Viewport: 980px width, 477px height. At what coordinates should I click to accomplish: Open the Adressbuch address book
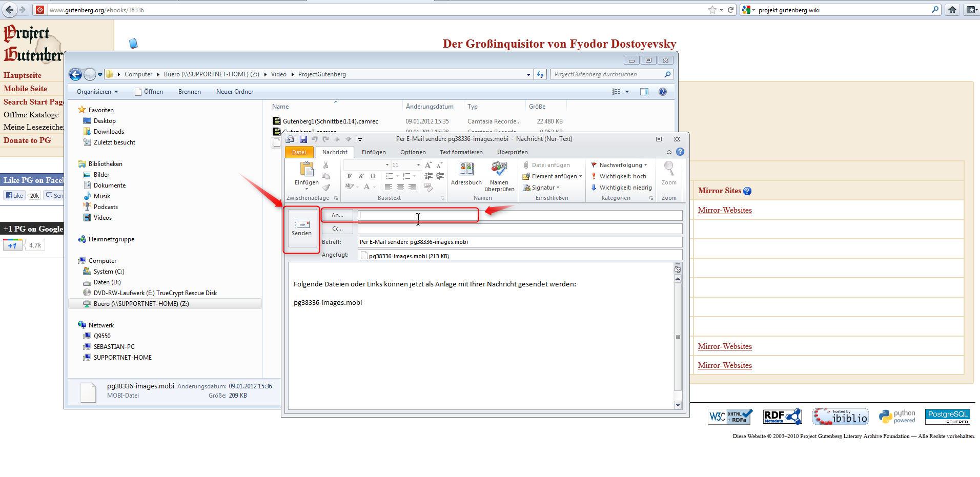click(466, 173)
